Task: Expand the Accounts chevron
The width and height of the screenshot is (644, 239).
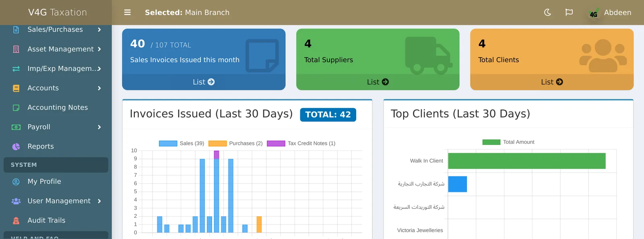Action: (99, 88)
